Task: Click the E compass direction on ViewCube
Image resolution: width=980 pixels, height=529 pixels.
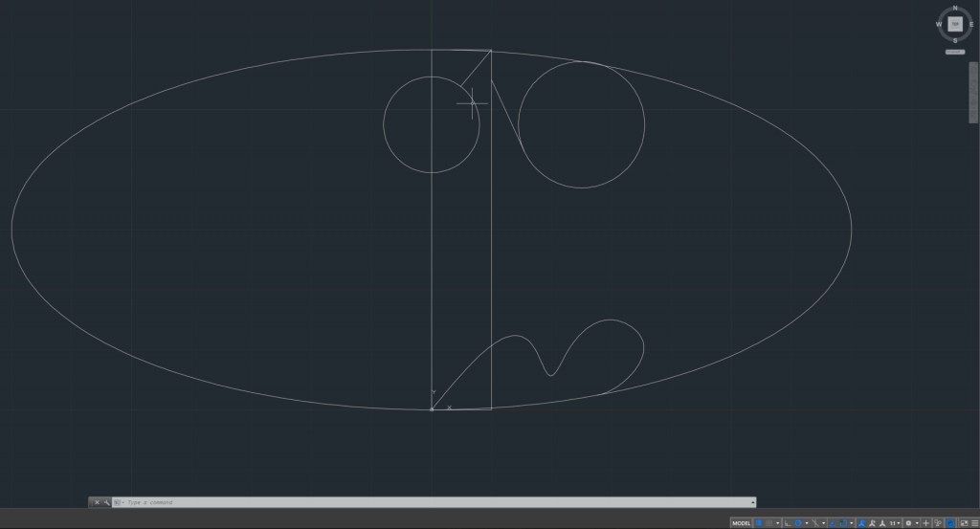Action: point(971,24)
